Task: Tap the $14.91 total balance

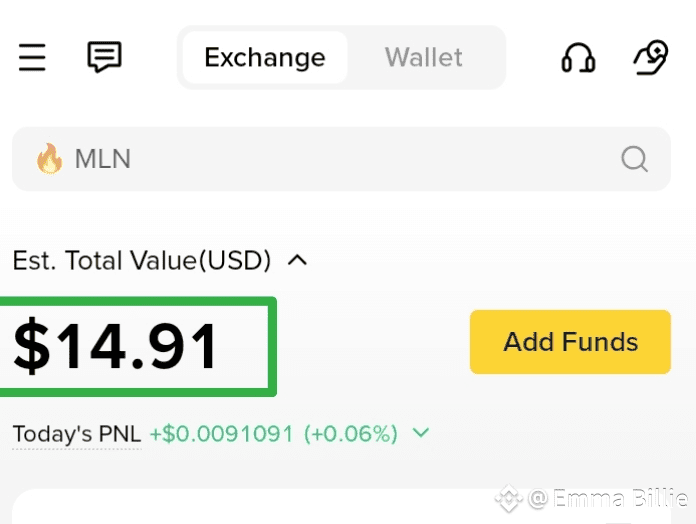Action: [x=117, y=347]
